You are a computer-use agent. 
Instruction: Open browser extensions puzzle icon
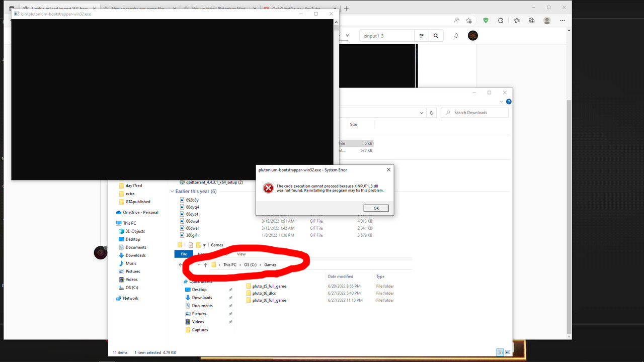[x=501, y=21]
